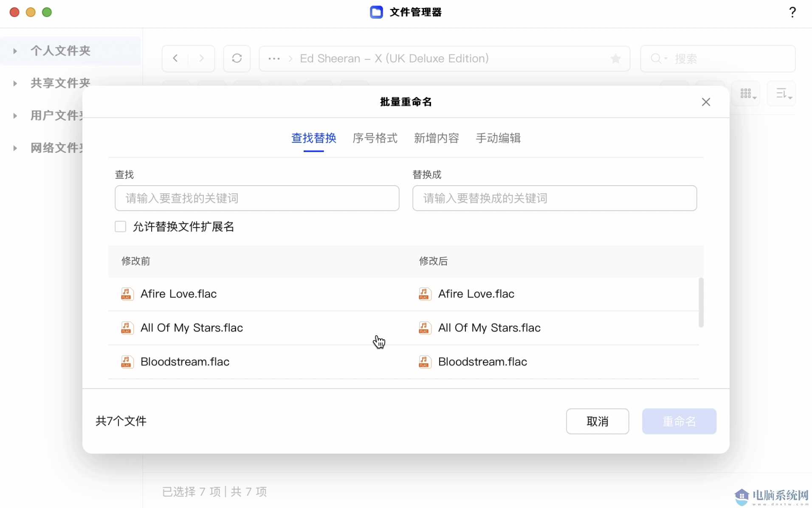
Task: Switch to 新增内容 tab
Action: coord(437,138)
